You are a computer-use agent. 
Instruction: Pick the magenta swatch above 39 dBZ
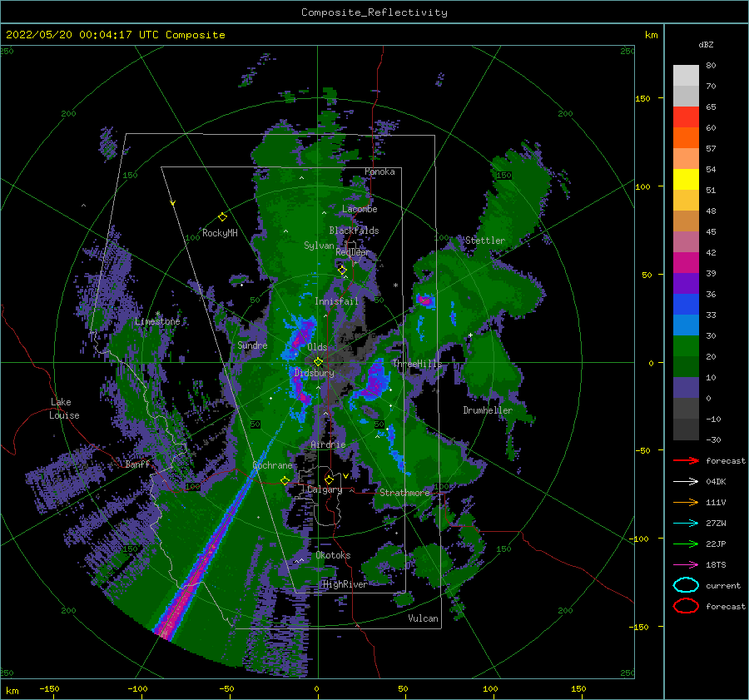coord(686,263)
